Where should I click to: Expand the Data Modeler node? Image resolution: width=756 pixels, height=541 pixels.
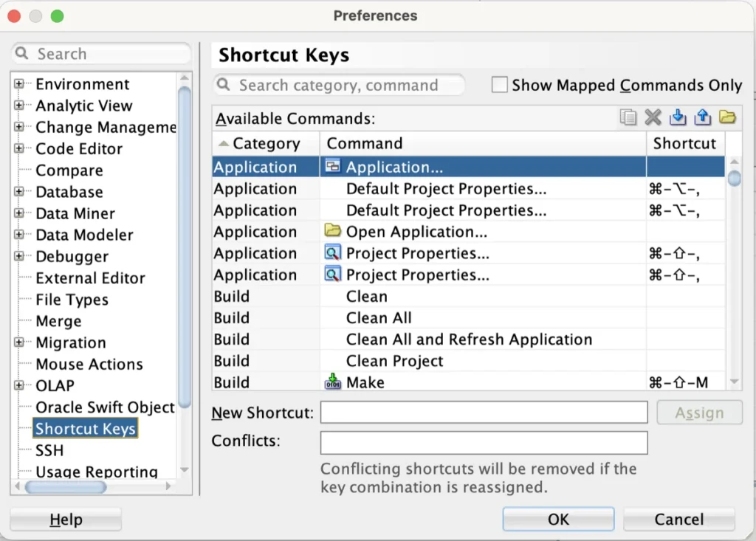18,235
